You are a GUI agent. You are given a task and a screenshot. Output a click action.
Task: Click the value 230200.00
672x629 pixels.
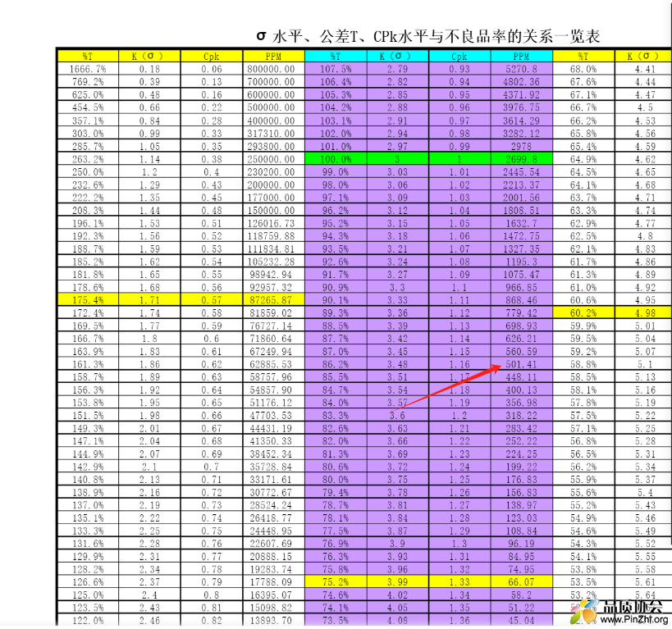(273, 172)
